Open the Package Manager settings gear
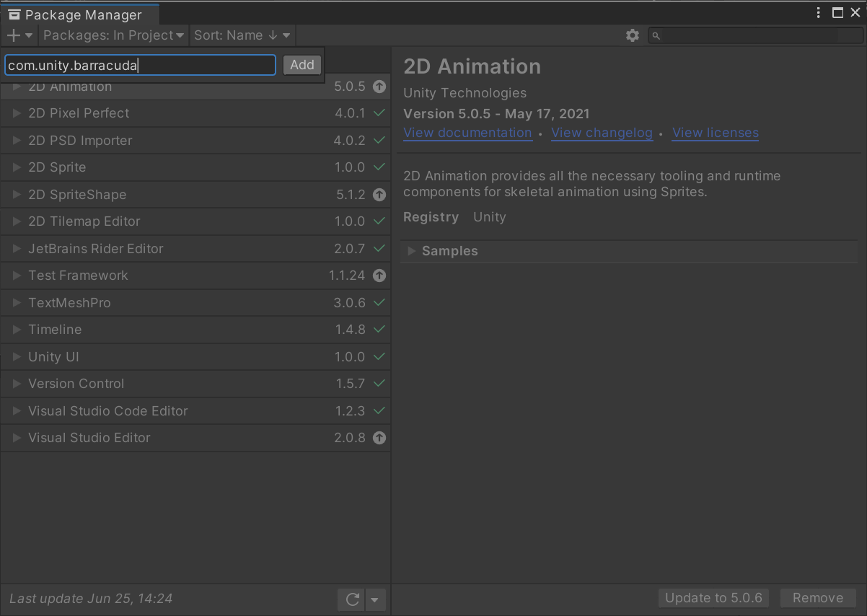Viewport: 867px width, 616px height. 633,35
